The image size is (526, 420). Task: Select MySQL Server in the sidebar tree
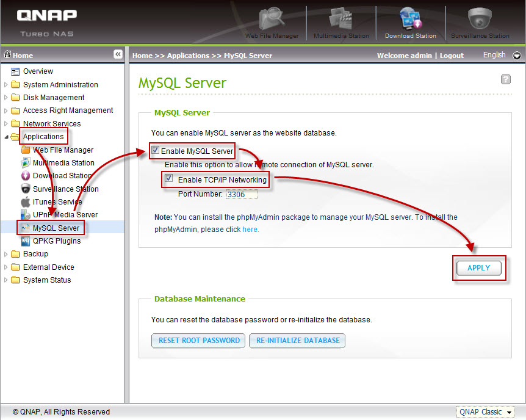pos(56,228)
